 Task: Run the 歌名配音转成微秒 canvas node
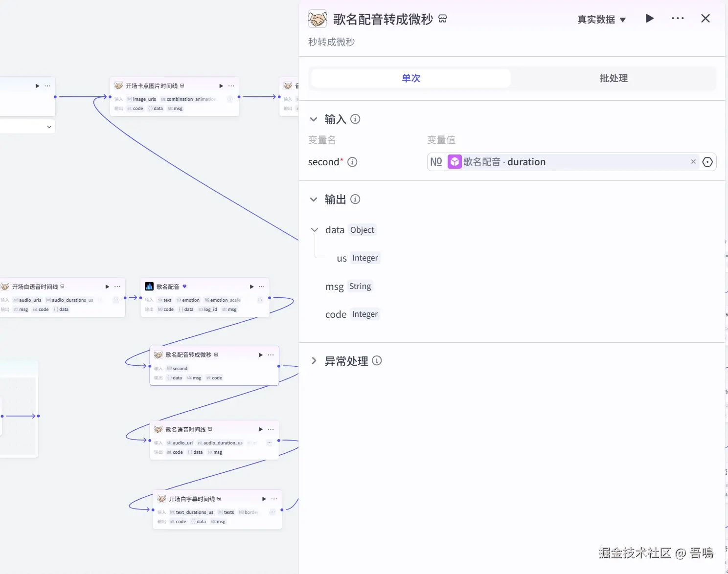click(x=261, y=355)
